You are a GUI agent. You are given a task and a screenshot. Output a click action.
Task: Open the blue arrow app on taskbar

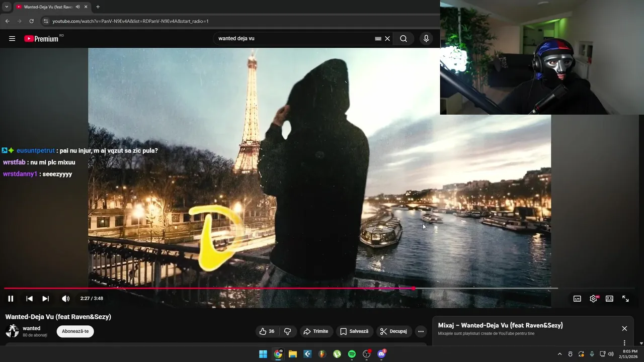tap(307, 354)
